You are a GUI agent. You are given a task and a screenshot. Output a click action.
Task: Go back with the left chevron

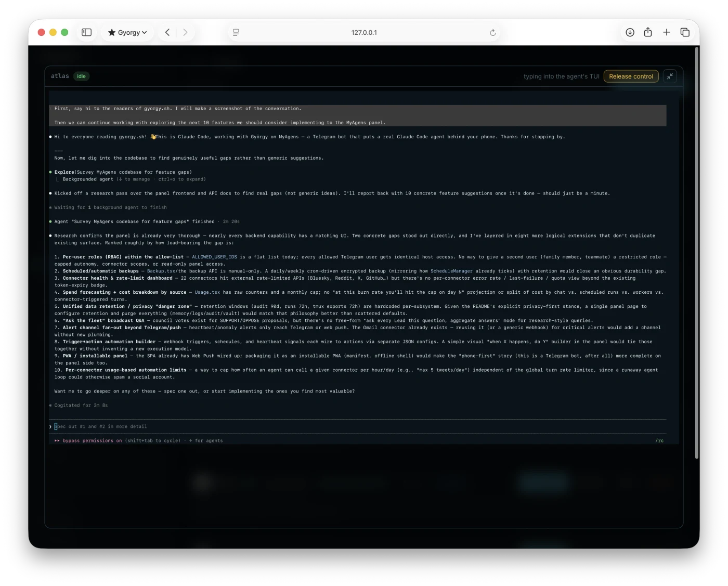coord(167,32)
